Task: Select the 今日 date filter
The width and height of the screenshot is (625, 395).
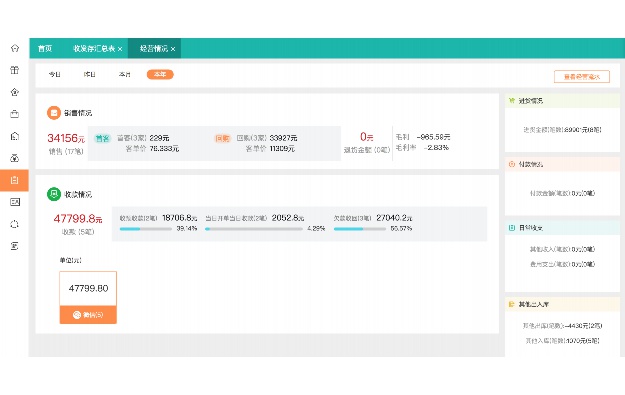Action: 55,75
